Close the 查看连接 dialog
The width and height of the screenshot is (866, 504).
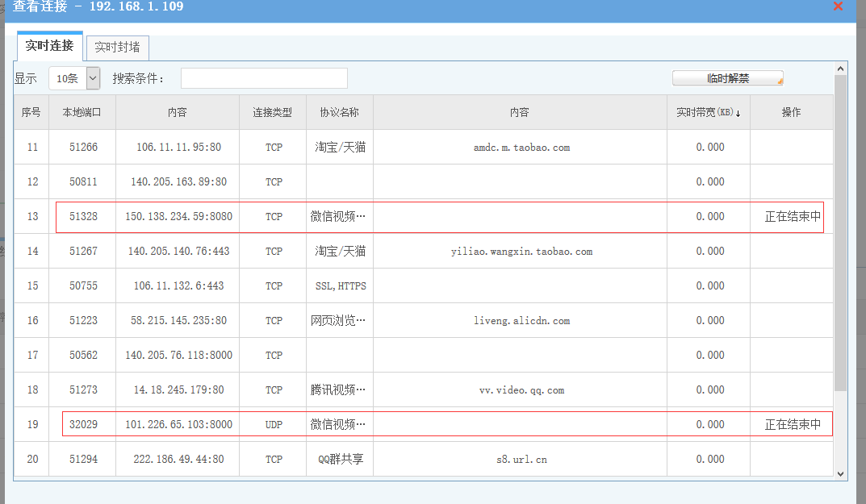[838, 6]
